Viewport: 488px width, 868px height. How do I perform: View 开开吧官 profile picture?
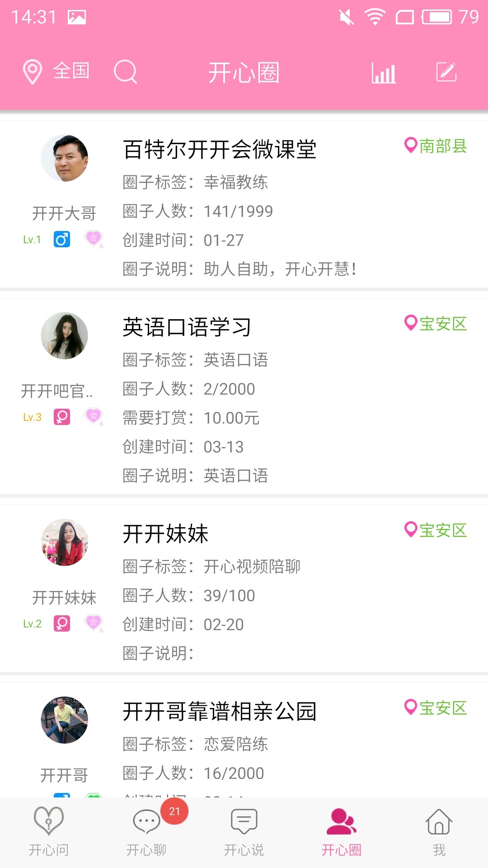(x=65, y=336)
